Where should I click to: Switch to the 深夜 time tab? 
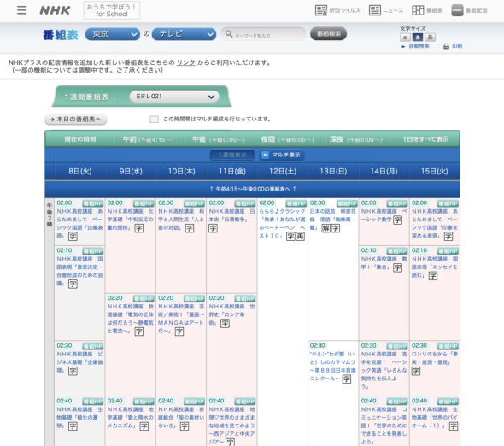pos(356,139)
